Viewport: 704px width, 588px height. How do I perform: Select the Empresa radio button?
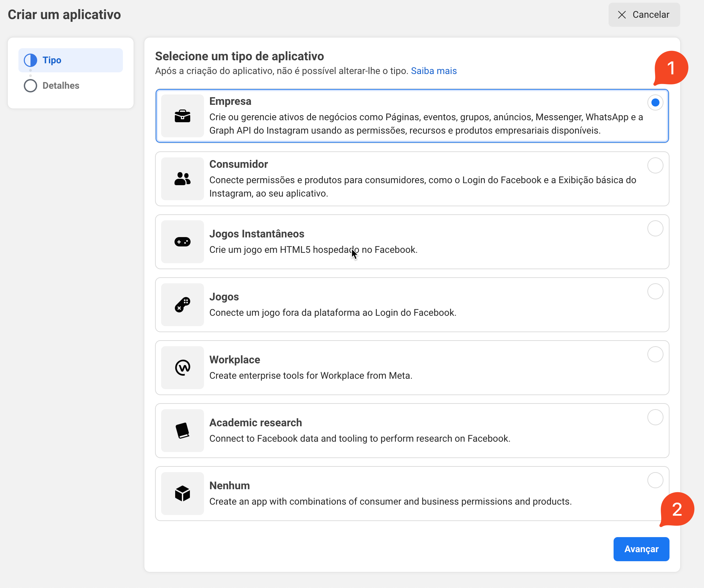(655, 102)
